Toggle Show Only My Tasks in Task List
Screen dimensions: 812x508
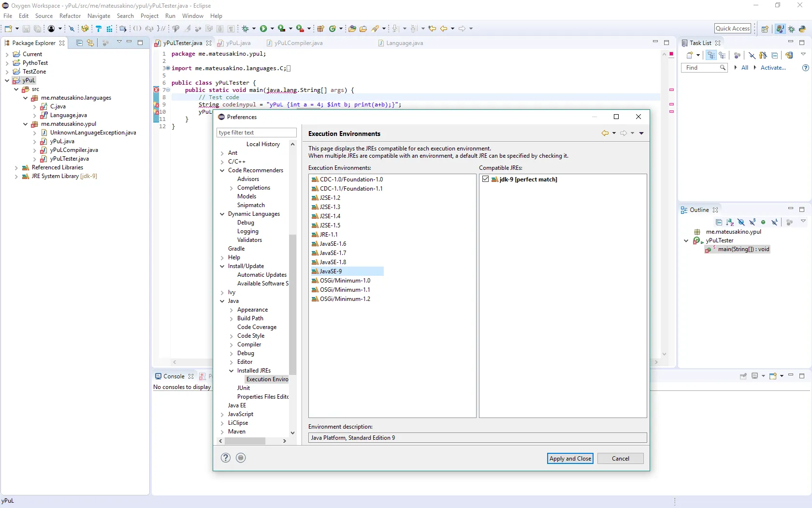763,55
